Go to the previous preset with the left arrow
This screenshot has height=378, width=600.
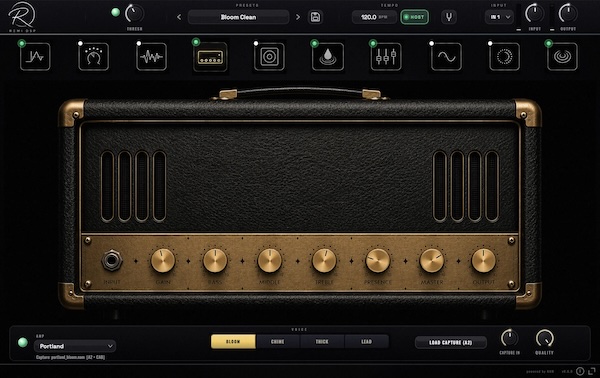click(179, 17)
